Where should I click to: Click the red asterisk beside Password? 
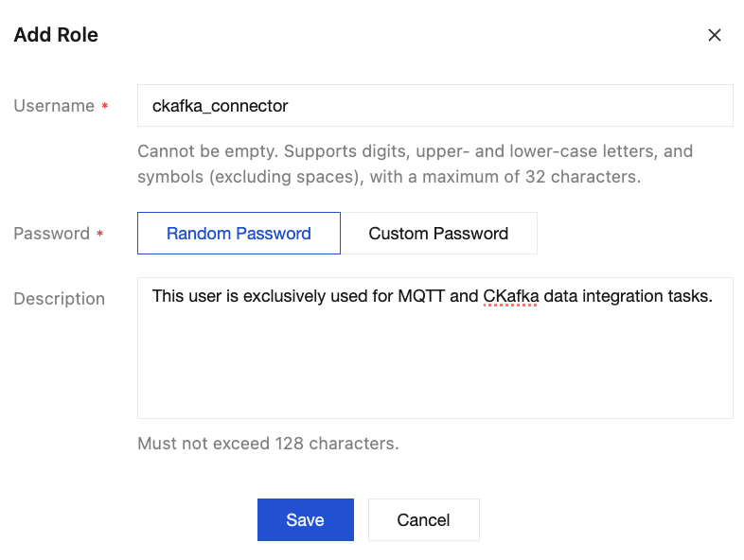click(x=100, y=235)
